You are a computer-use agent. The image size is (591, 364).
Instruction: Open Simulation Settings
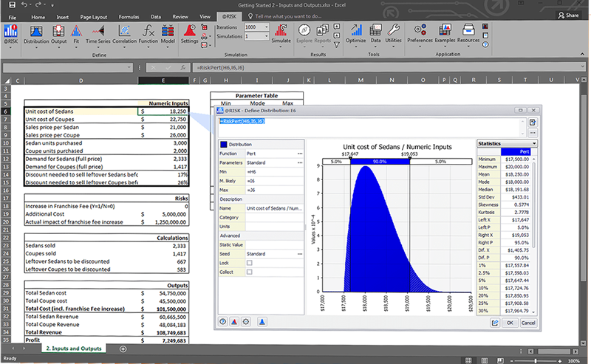coord(189,34)
